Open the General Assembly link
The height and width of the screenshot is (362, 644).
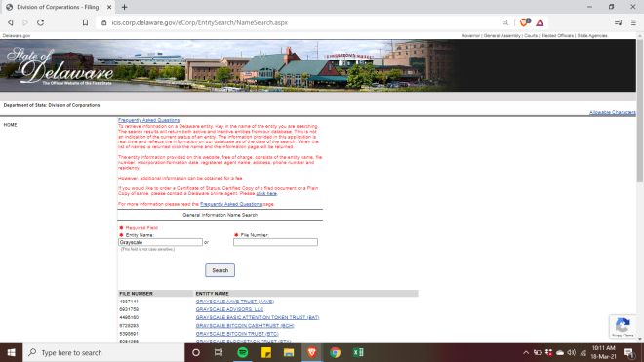(x=502, y=36)
